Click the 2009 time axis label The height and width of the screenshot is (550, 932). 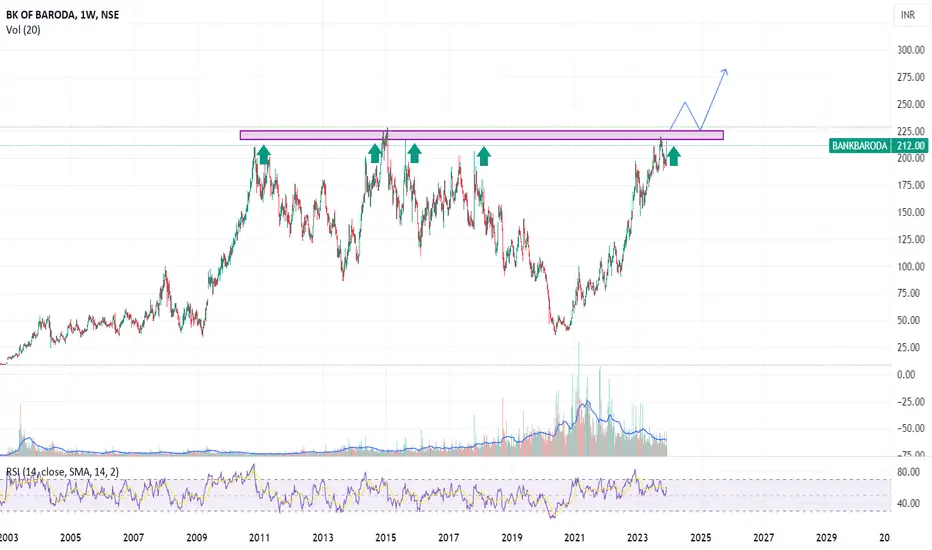tap(197, 538)
